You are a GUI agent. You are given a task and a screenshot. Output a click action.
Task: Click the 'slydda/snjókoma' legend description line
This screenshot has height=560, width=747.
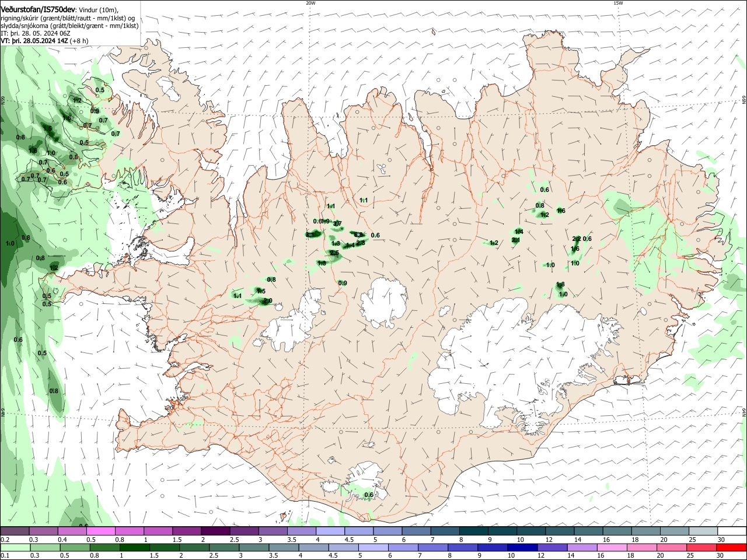click(69, 26)
